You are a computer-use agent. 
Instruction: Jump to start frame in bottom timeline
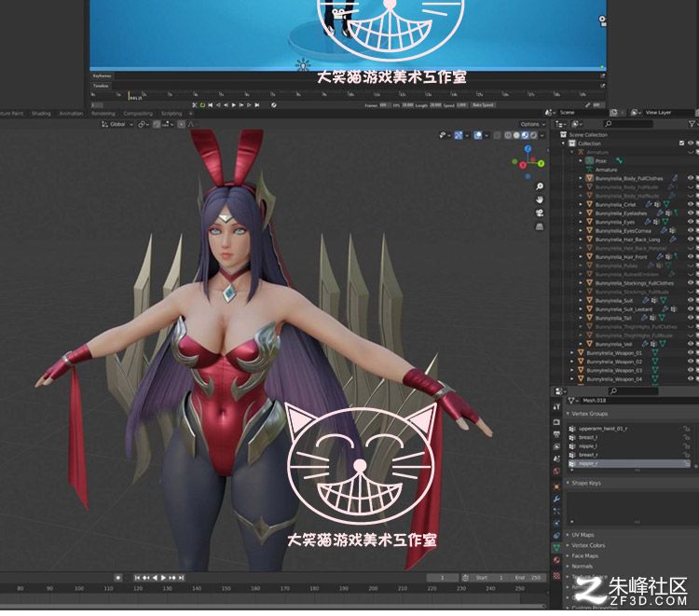137,578
